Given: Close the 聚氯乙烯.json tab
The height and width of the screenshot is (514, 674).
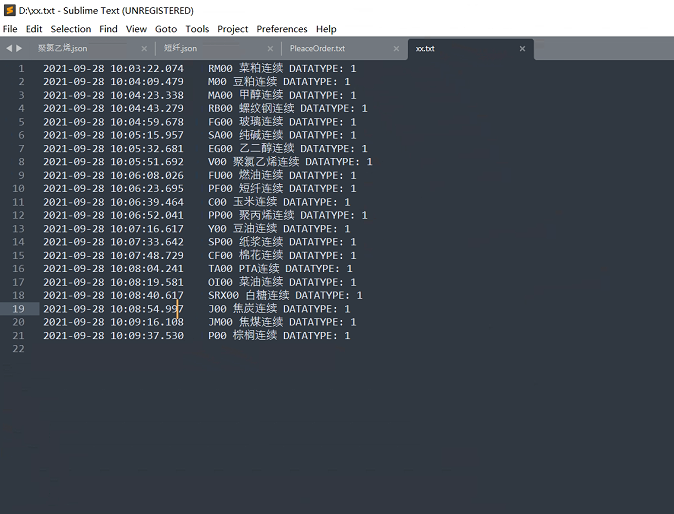Looking at the screenshot, I should [x=144, y=49].
